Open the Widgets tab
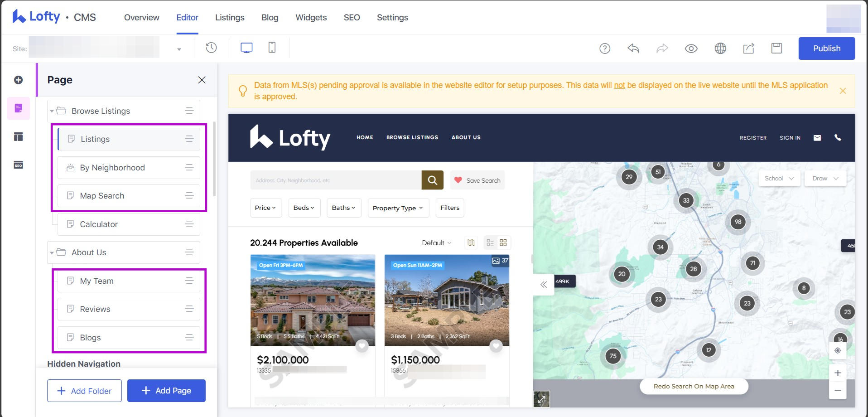 311,17
